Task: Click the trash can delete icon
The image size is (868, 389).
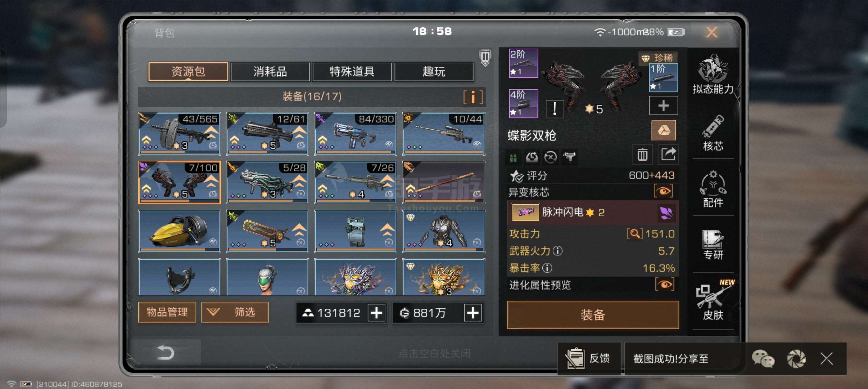Action: coord(642,155)
